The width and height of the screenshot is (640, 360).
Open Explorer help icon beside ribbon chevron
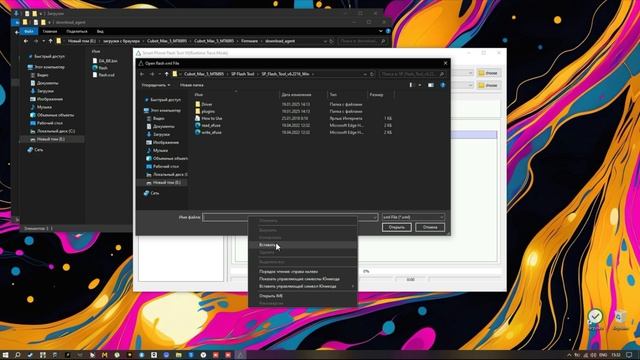pyautogui.click(x=388, y=31)
